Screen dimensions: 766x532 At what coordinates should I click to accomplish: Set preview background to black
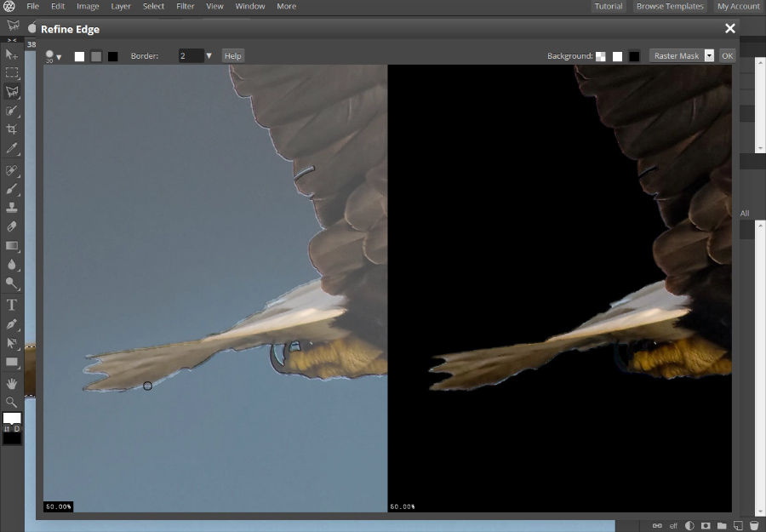click(x=634, y=56)
